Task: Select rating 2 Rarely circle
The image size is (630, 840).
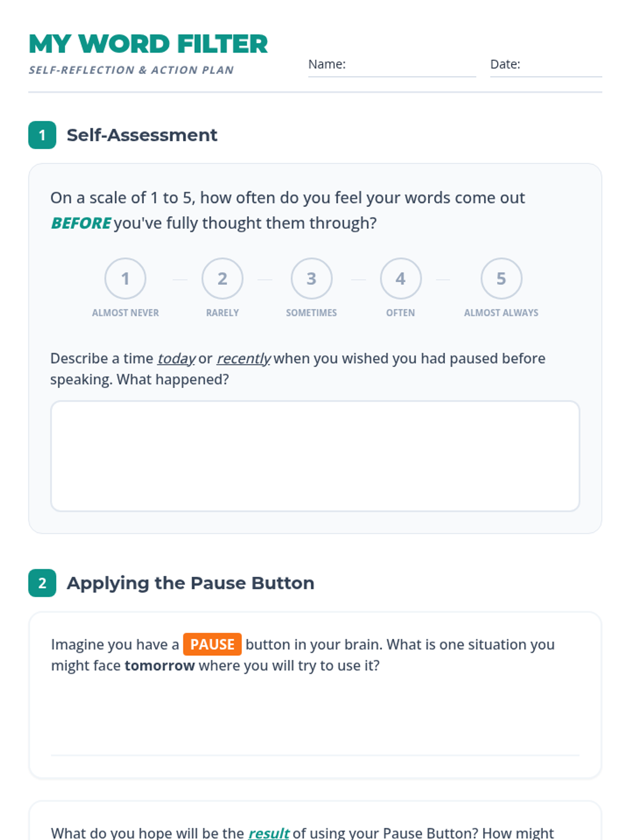Action: coord(222,278)
